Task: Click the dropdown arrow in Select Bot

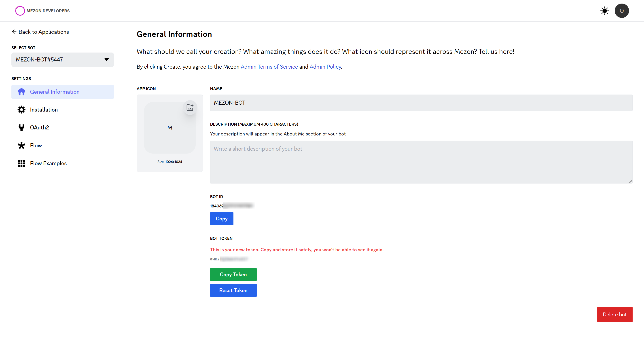Action: (x=106, y=59)
